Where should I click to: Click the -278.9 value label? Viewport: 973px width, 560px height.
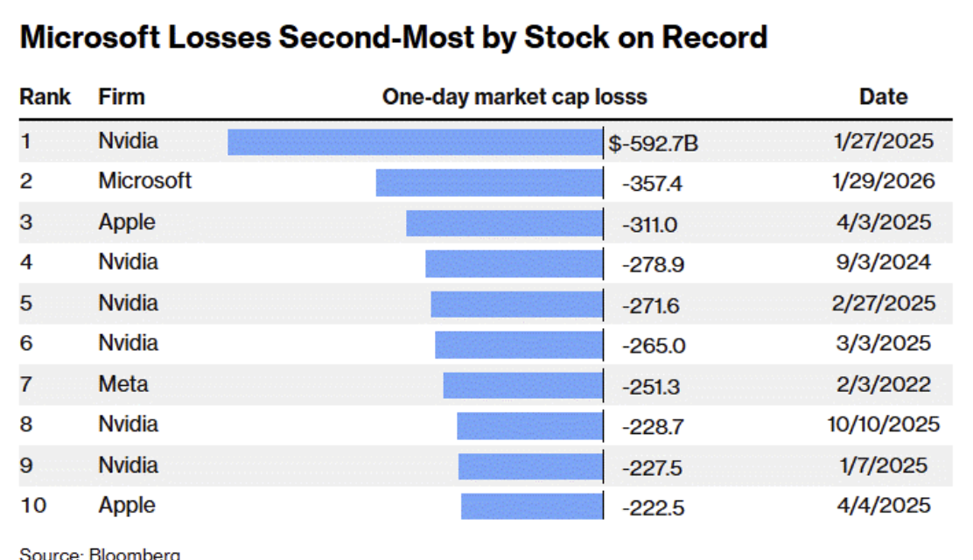click(x=651, y=264)
